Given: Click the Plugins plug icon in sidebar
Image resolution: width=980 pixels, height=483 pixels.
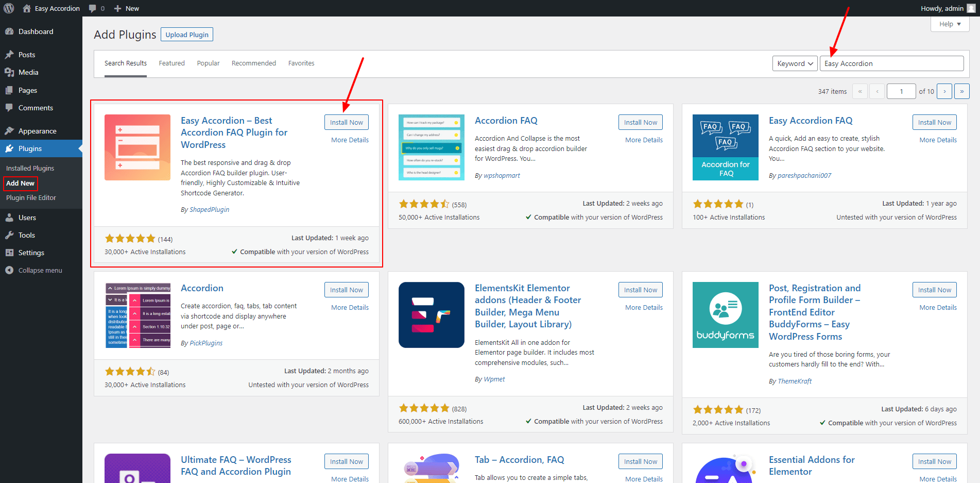Looking at the screenshot, I should (x=9, y=148).
